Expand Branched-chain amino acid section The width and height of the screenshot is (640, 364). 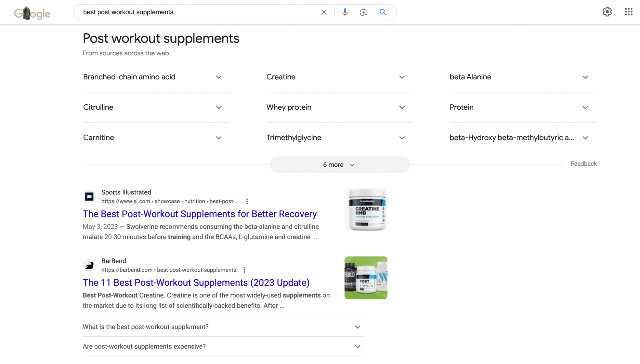[218, 77]
